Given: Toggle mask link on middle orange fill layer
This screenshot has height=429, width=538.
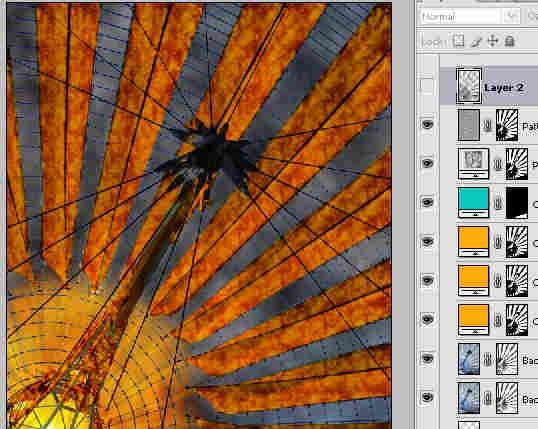Looking at the screenshot, I should click(498, 281).
